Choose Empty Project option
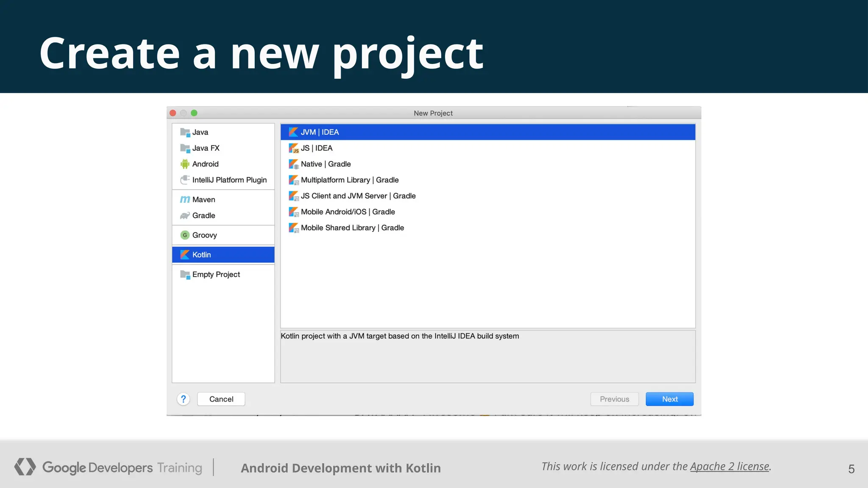The height and width of the screenshot is (488, 868). [x=223, y=274]
